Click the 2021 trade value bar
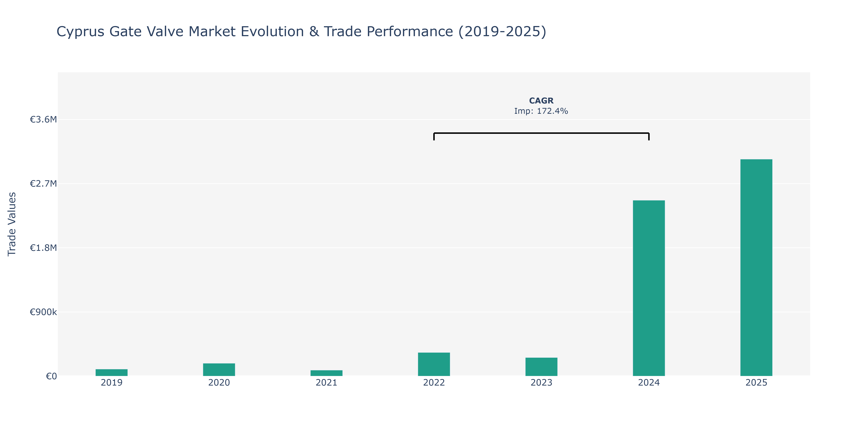 pyautogui.click(x=327, y=373)
